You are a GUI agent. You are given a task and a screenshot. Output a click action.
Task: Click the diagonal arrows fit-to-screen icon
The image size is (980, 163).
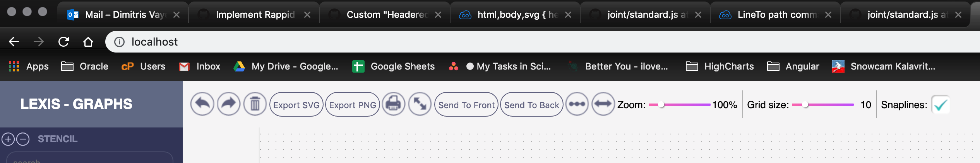tap(420, 104)
